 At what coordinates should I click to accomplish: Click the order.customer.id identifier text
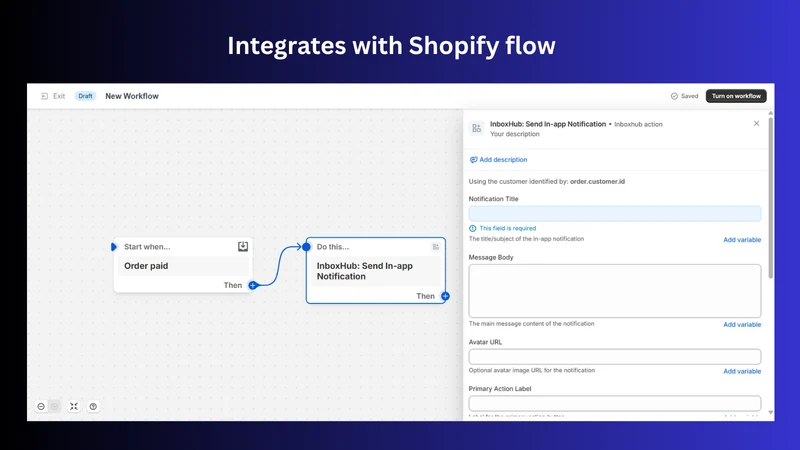coord(597,182)
